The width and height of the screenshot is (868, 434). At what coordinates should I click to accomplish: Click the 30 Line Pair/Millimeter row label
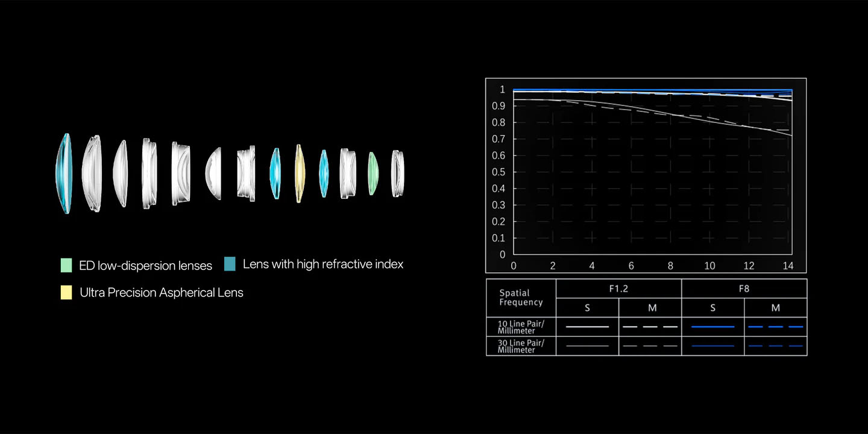tap(521, 346)
